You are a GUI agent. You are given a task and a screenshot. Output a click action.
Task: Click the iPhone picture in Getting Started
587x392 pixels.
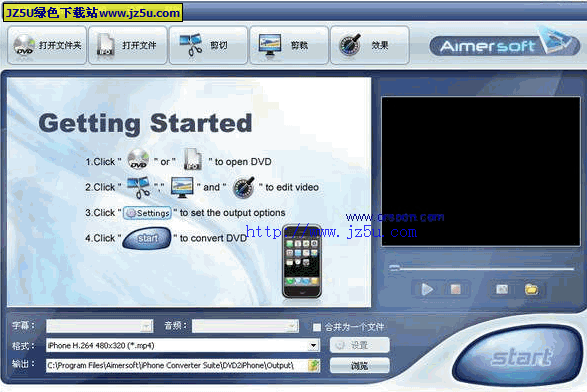[302, 261]
